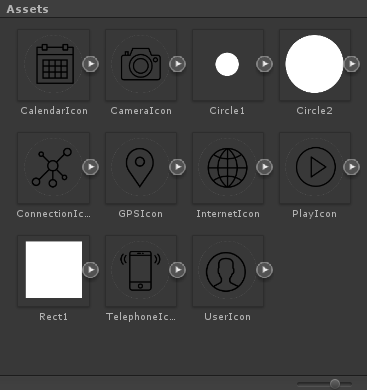This screenshot has width=367, height=390.
Task: Click the thumbnail size slider handle
Action: 335,384
